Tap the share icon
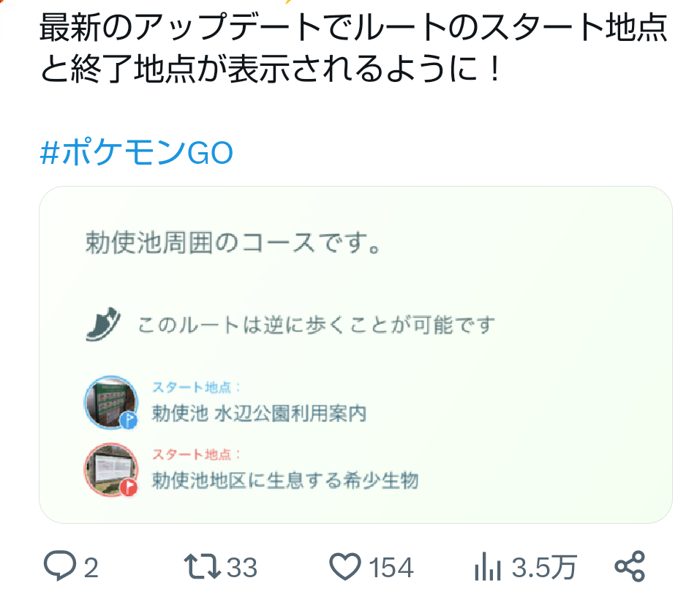 [630, 566]
